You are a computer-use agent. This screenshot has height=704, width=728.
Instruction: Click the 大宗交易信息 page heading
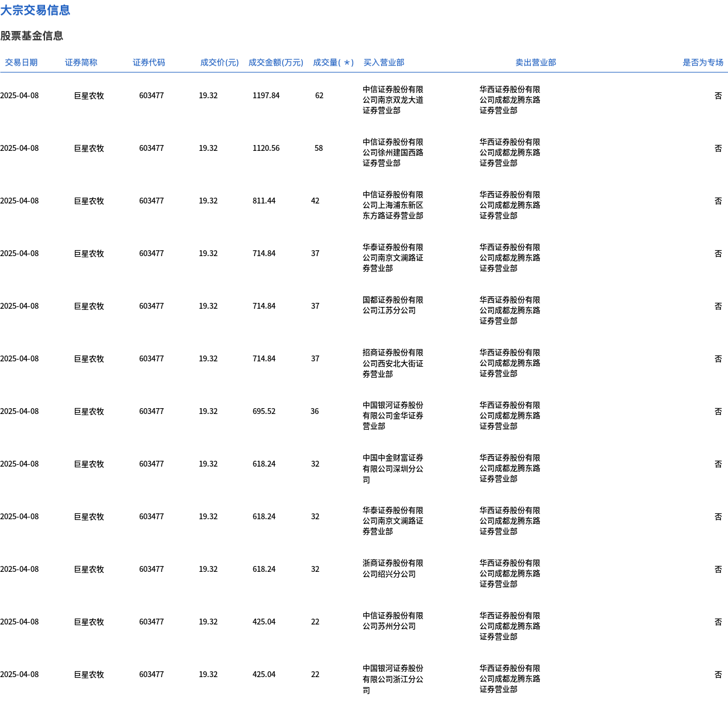pos(35,11)
